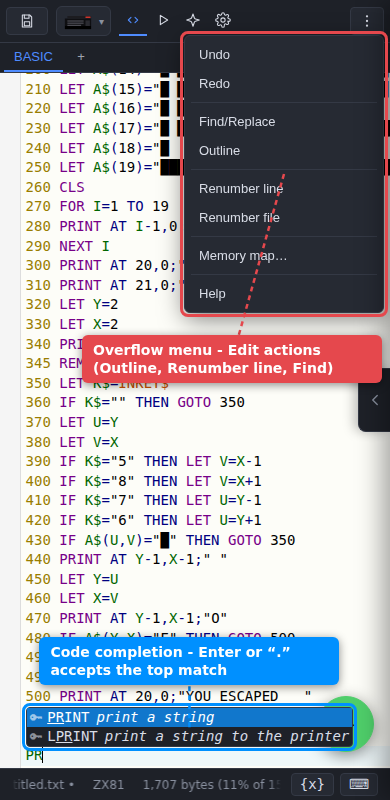Click code line 380 LET V=X
This screenshot has height=800, width=390.
pos(72,442)
